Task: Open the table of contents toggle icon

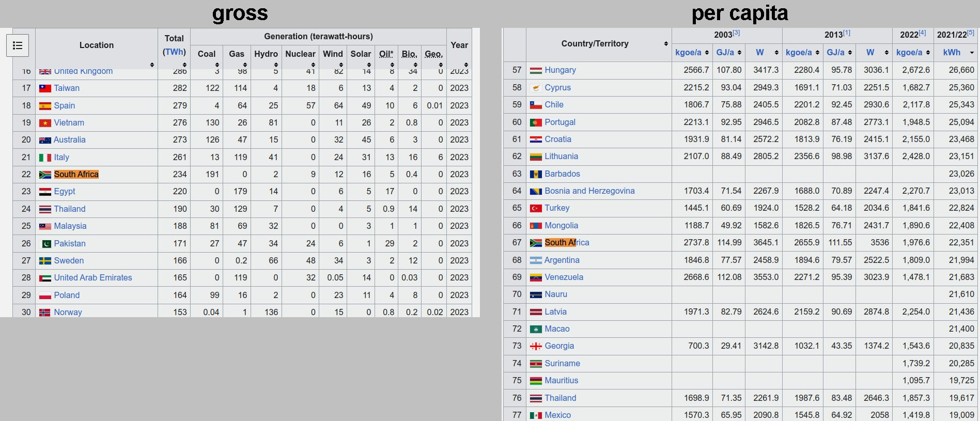Action: click(18, 45)
